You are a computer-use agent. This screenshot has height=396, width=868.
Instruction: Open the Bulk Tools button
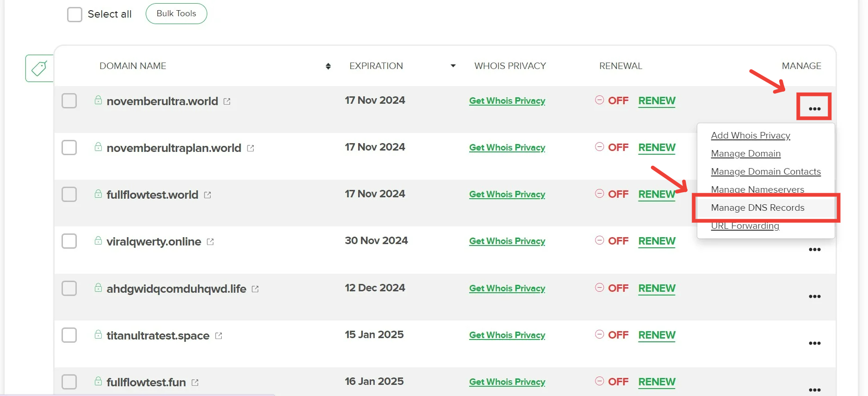[x=176, y=13]
